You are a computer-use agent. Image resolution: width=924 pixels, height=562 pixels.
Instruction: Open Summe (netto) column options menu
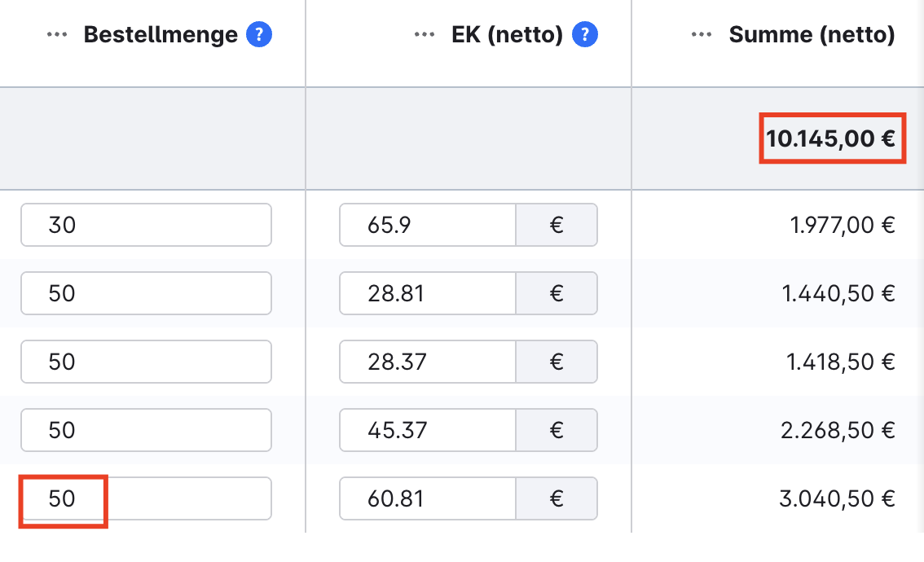(702, 35)
